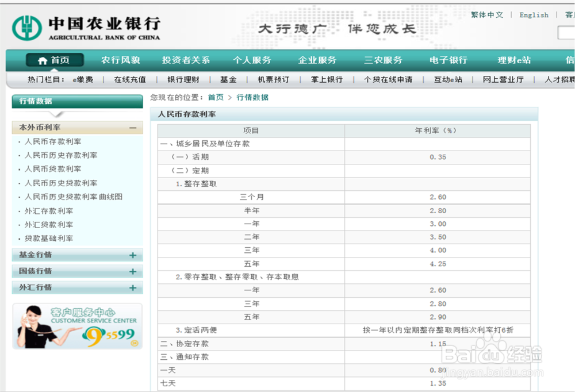
Task: Click the 半年 rate value 2.80 under 整存整取
Action: coord(438,211)
